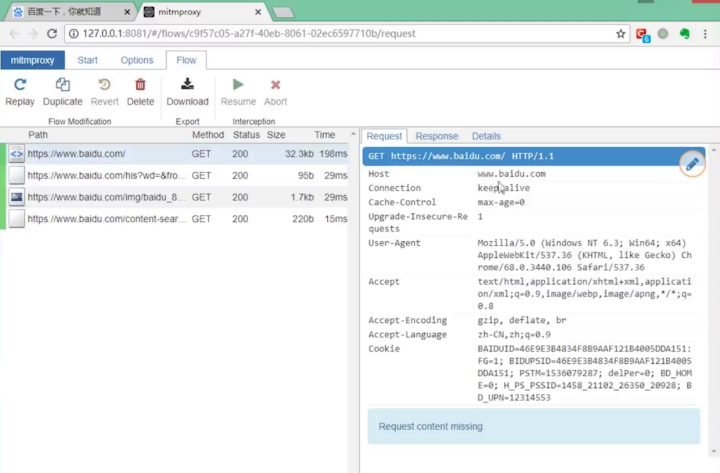Image resolution: width=720 pixels, height=473 pixels.
Task: Click the site information icon in address bar
Action: click(x=73, y=34)
